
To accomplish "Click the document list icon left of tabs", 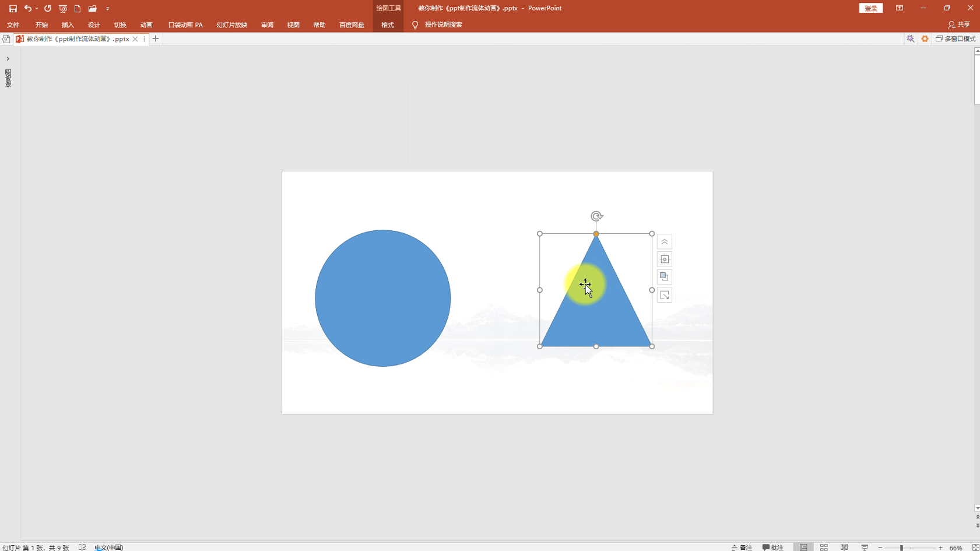I will [x=6, y=38].
